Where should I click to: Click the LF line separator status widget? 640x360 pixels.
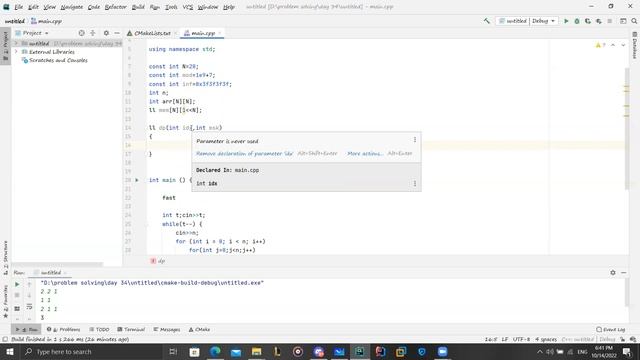point(504,339)
